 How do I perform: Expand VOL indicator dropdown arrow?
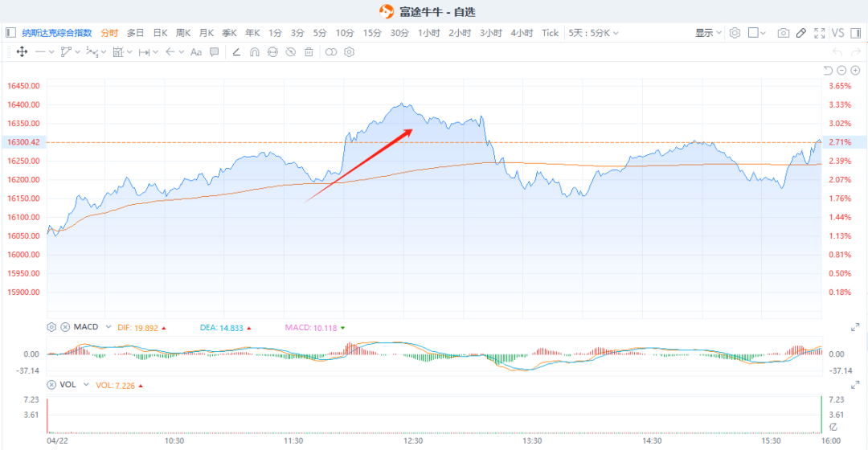[x=86, y=385]
